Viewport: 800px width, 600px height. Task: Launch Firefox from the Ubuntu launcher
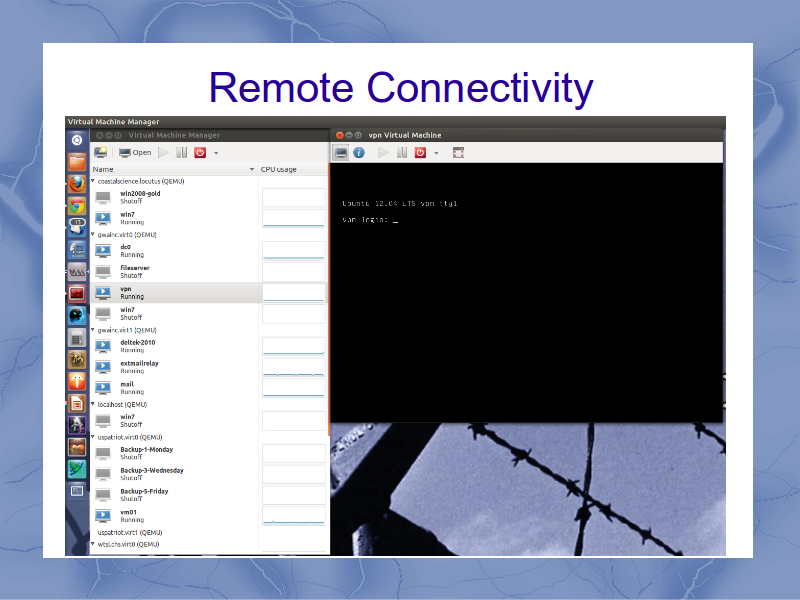(x=77, y=184)
